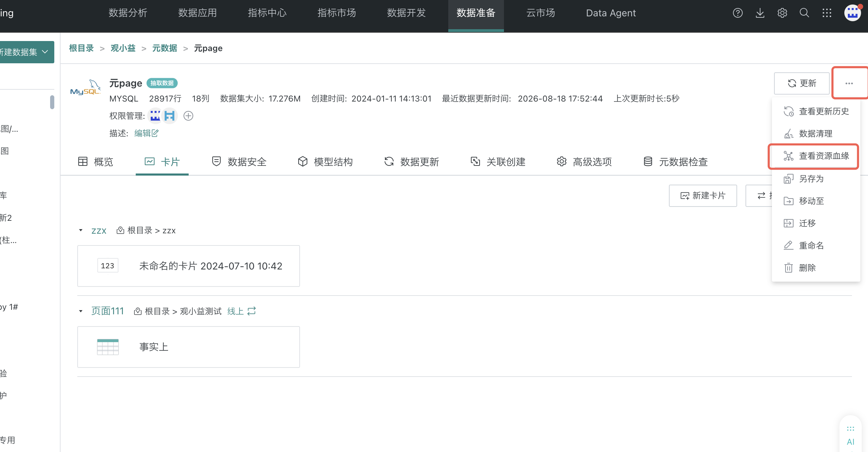
Task: Go to 根目录 breadcrumb
Action: pos(81,48)
